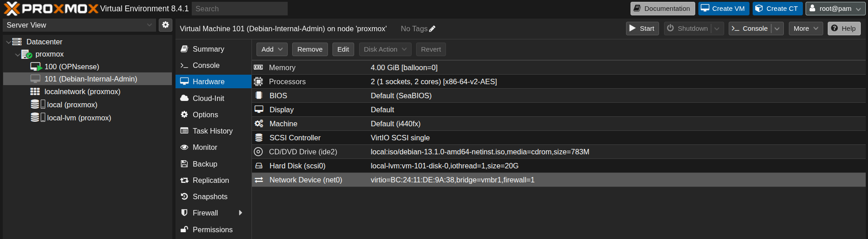The image size is (868, 239).
Task: Switch to the Summary tab
Action: click(208, 49)
